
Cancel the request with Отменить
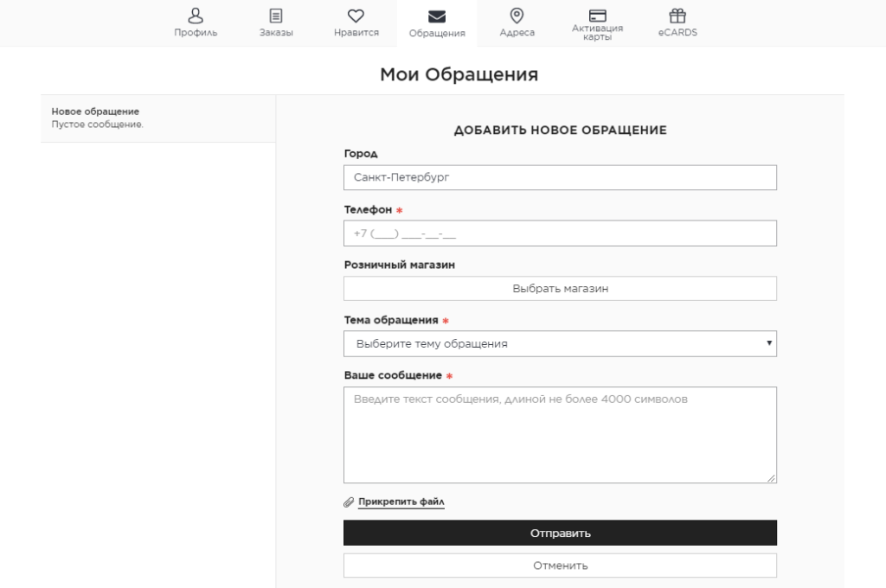[x=560, y=566]
